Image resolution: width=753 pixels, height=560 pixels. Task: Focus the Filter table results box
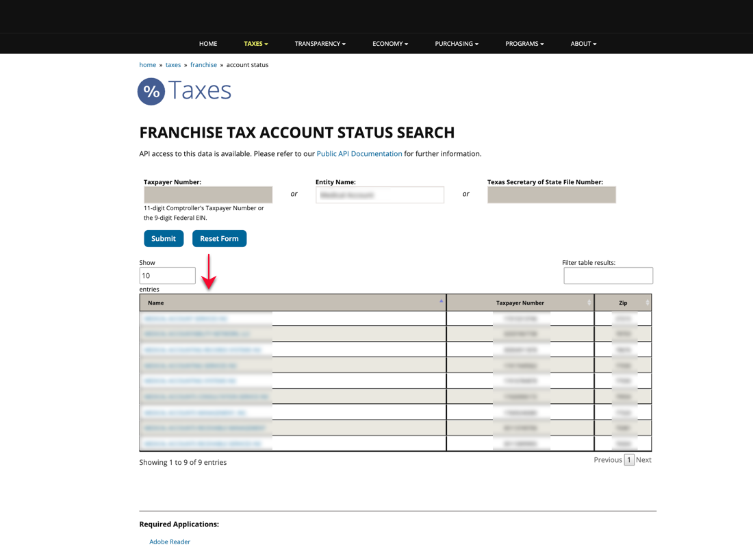pyautogui.click(x=608, y=276)
